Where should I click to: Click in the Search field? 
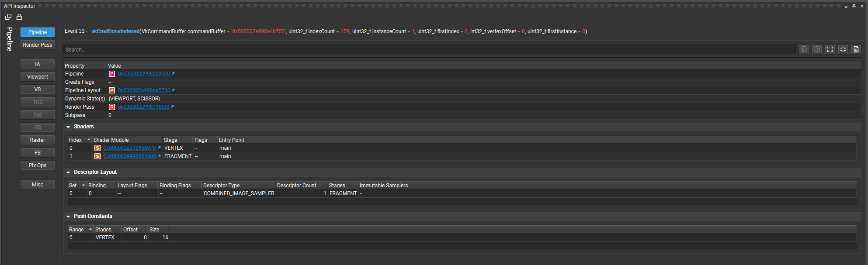click(429, 50)
